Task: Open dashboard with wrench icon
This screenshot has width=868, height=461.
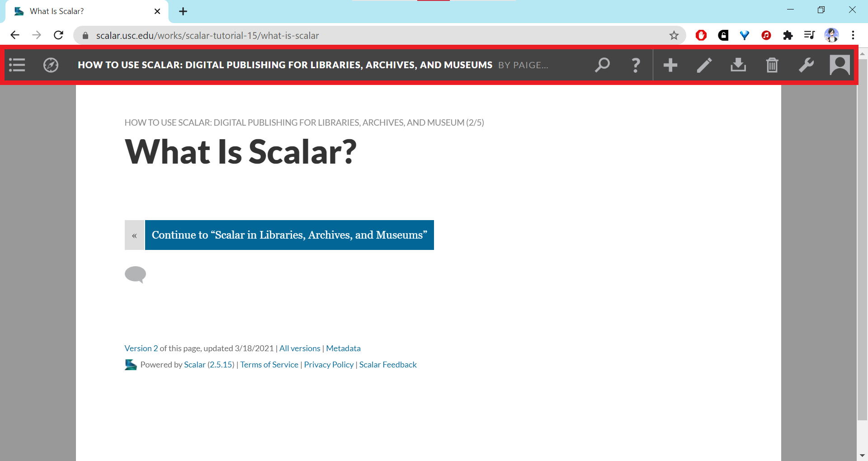Action: pyautogui.click(x=806, y=65)
